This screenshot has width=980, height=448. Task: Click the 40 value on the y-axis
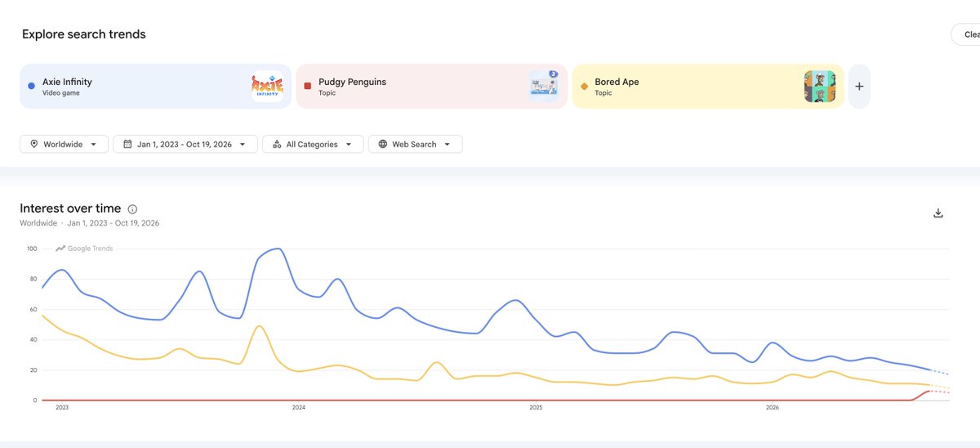click(x=33, y=340)
